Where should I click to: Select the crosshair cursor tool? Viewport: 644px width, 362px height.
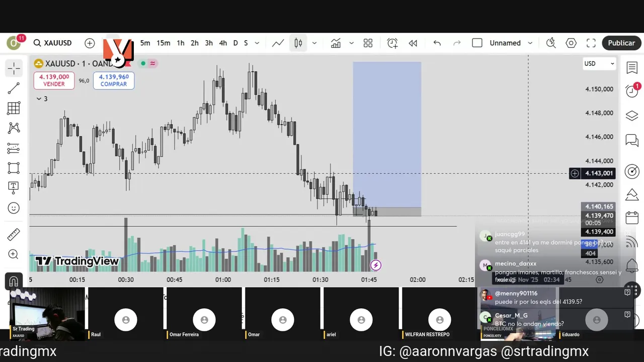click(14, 68)
